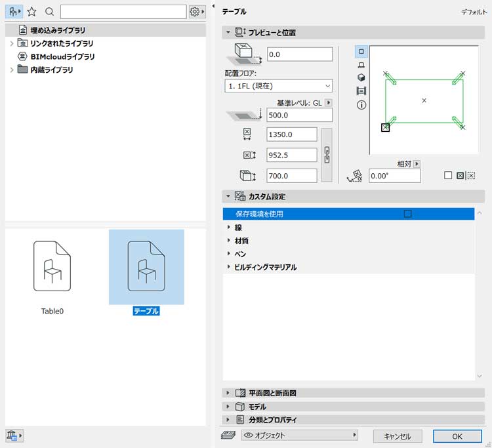
Task: Show favorites with the star icon
Action: click(31, 12)
